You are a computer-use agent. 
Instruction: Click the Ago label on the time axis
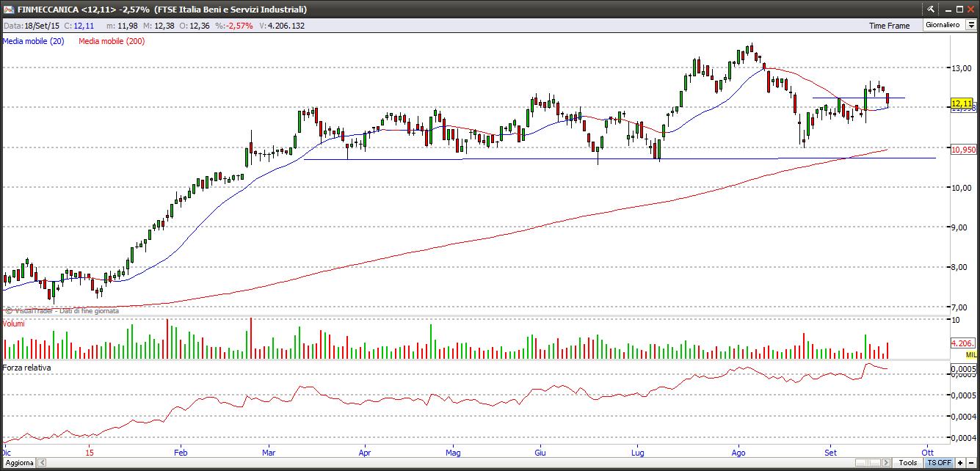(x=738, y=453)
